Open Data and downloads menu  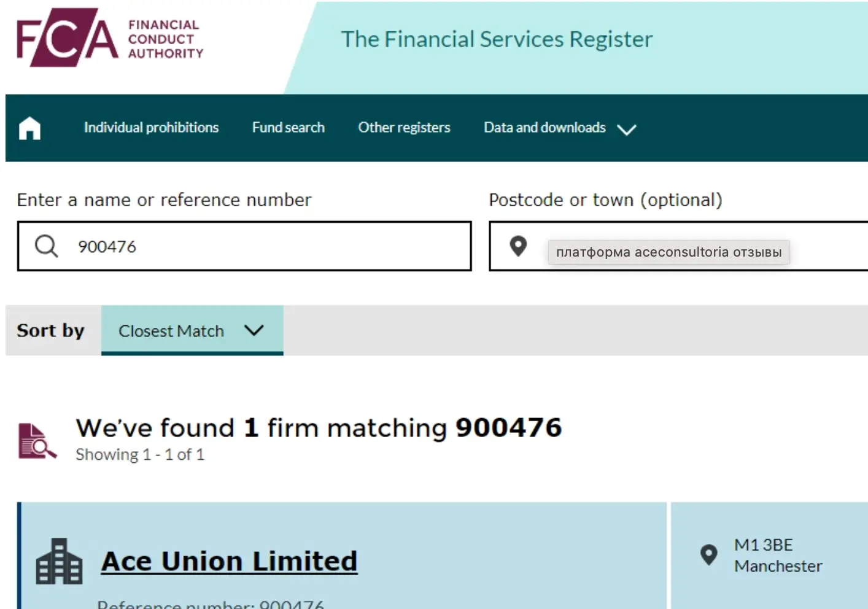(x=544, y=128)
